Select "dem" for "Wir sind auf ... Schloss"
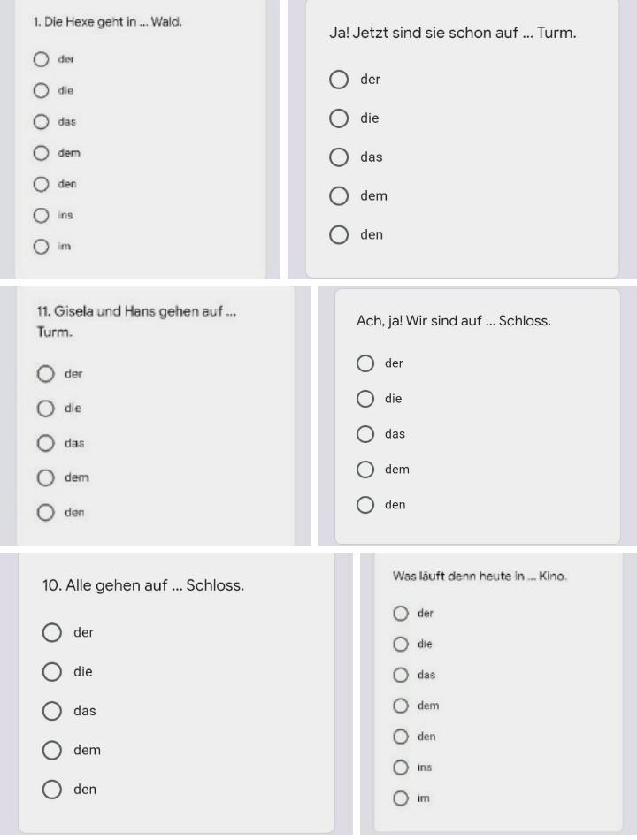The image size is (637, 840). (365, 470)
